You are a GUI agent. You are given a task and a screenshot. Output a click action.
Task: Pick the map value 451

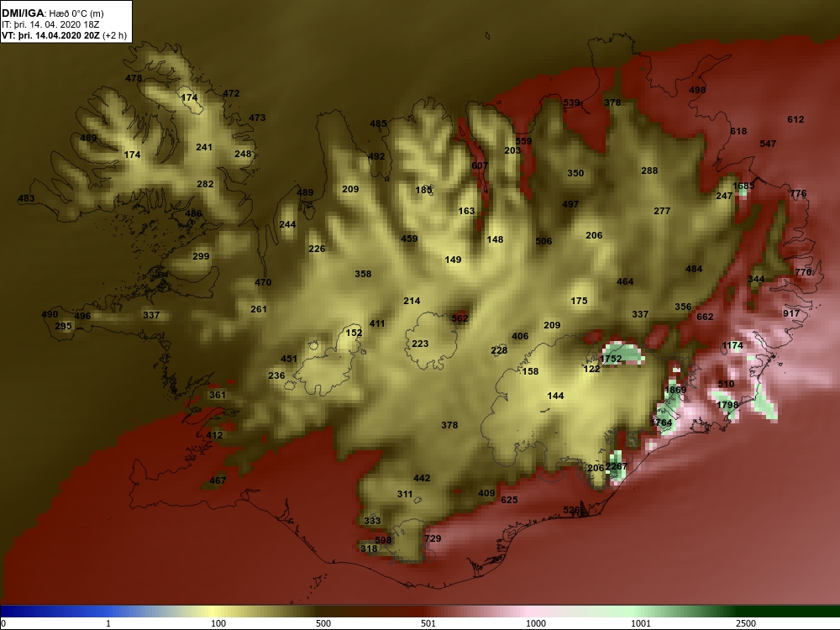pos(289,359)
